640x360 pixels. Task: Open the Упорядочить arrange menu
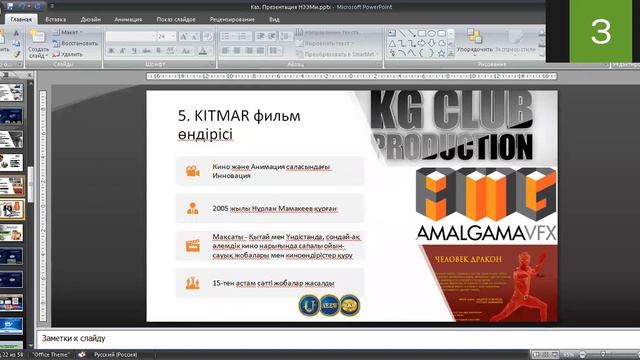(x=474, y=41)
